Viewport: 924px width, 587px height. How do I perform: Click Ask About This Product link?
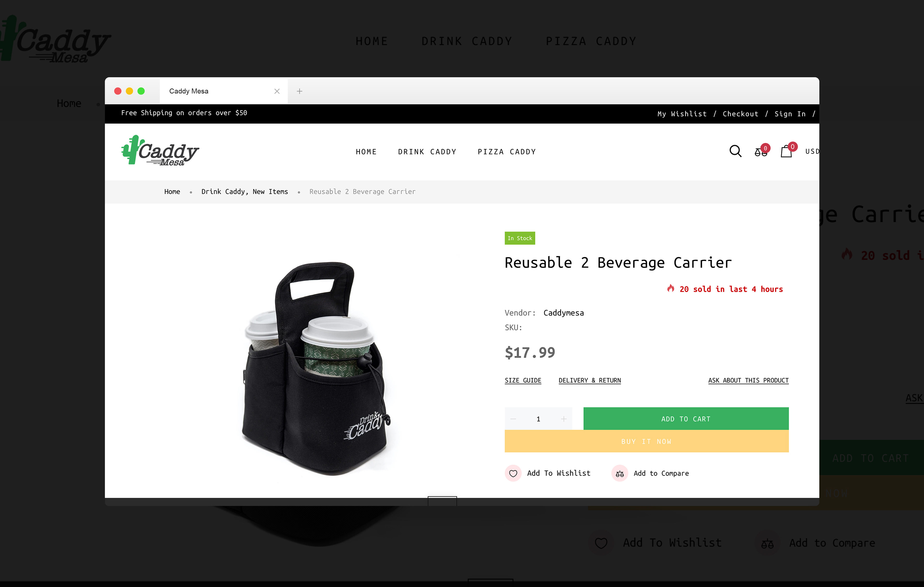tap(748, 380)
